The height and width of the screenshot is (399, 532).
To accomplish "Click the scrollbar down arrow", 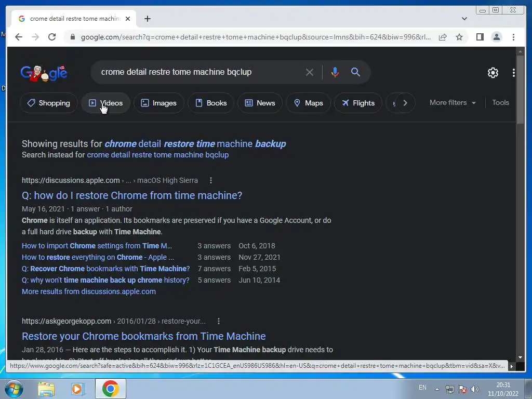I will (520, 357).
